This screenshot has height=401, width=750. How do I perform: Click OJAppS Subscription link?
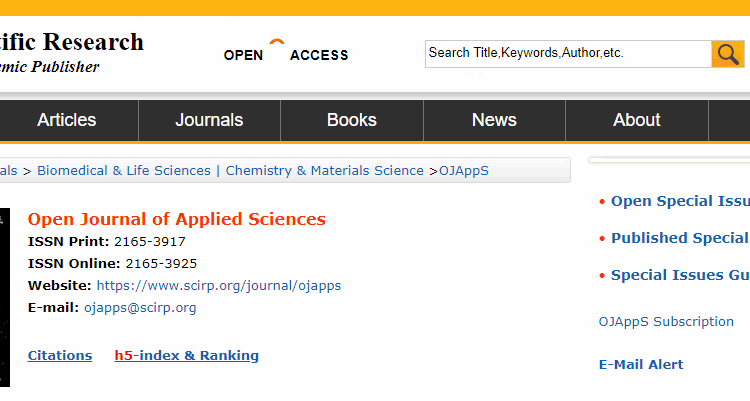(x=665, y=322)
